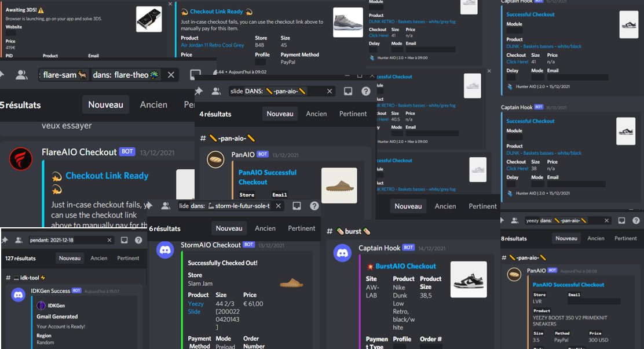This screenshot has width=644, height=349.
Task: Switch to Pertinent tab under 127 résultats
Action: pos(128,258)
